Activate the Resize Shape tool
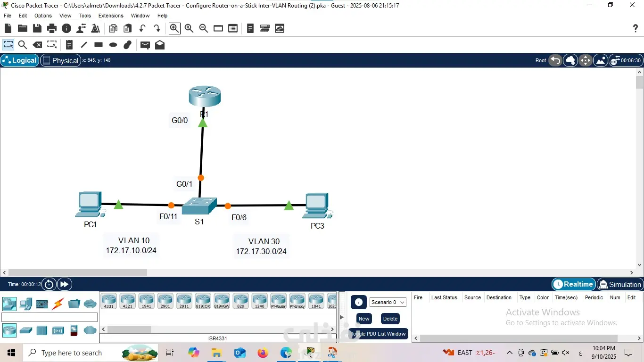Screen dimensions: 644x362 tap(52, 45)
